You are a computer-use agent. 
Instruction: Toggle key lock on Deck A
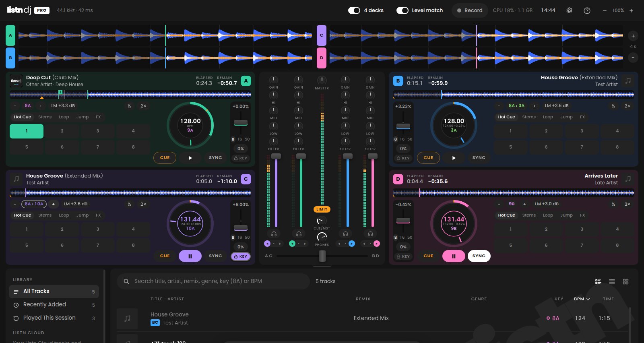[241, 158]
